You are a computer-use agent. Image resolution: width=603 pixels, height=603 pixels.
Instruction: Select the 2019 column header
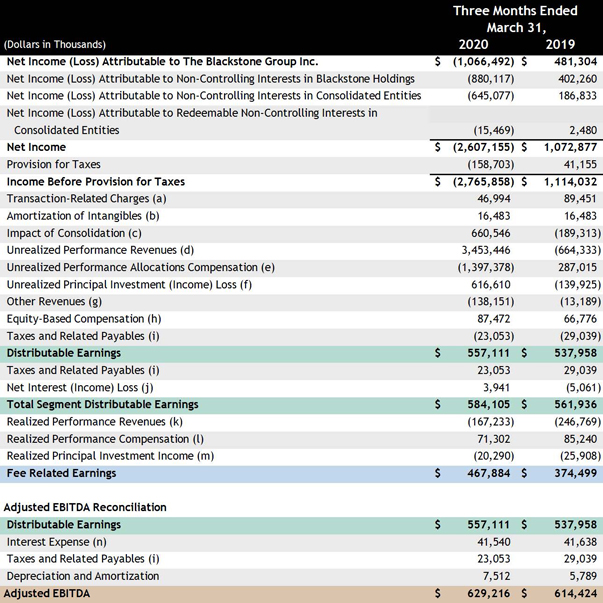[x=560, y=45]
